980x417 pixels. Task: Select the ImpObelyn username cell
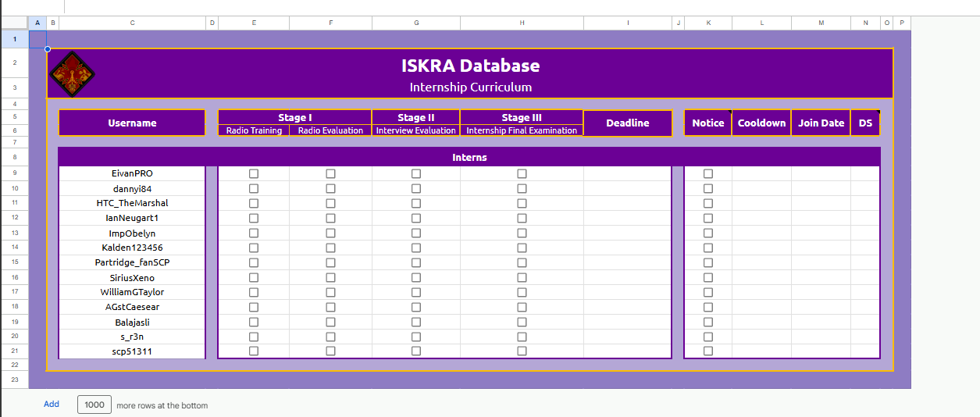coord(132,233)
